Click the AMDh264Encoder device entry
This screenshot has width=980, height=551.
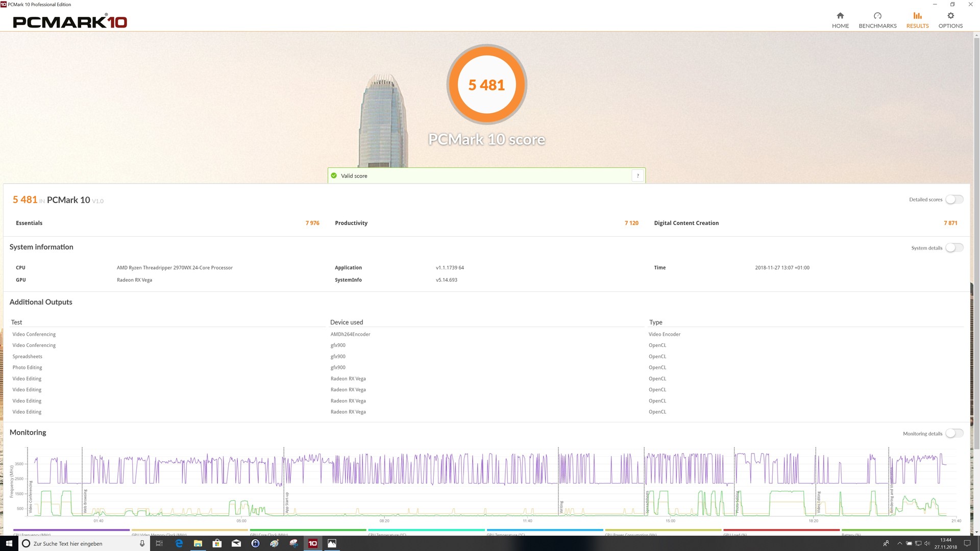point(350,334)
